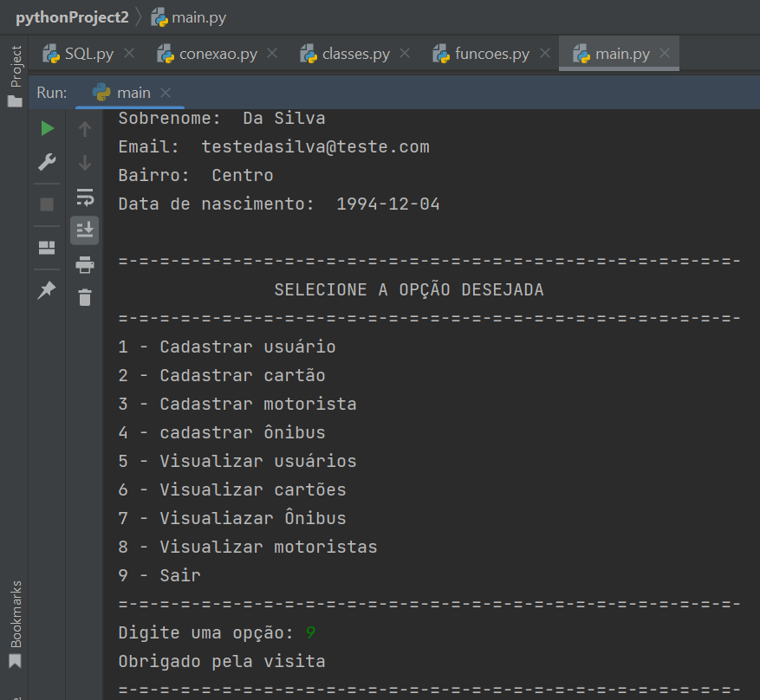Click the stop process square icon
This screenshot has width=760, height=700.
click(x=47, y=204)
